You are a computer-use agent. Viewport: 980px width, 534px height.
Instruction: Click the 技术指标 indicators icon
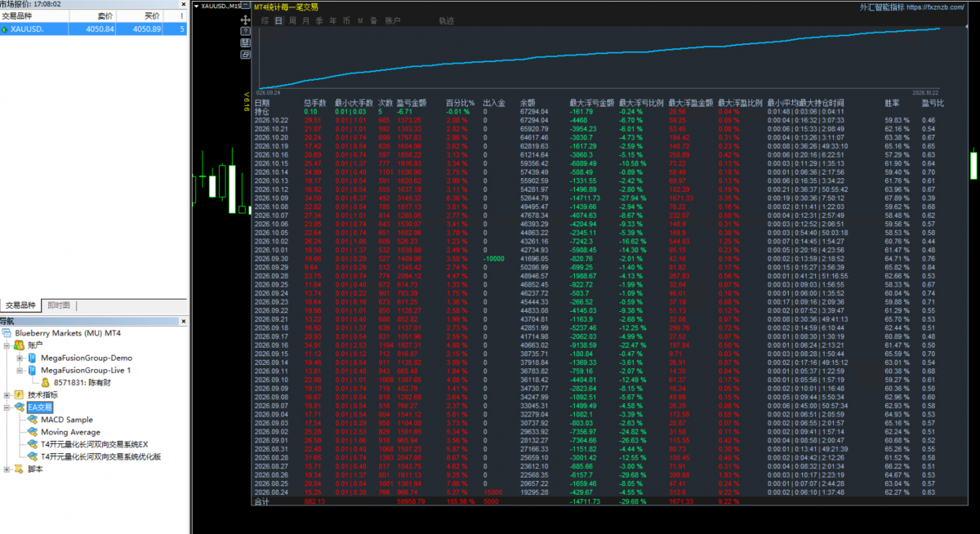click(19, 394)
